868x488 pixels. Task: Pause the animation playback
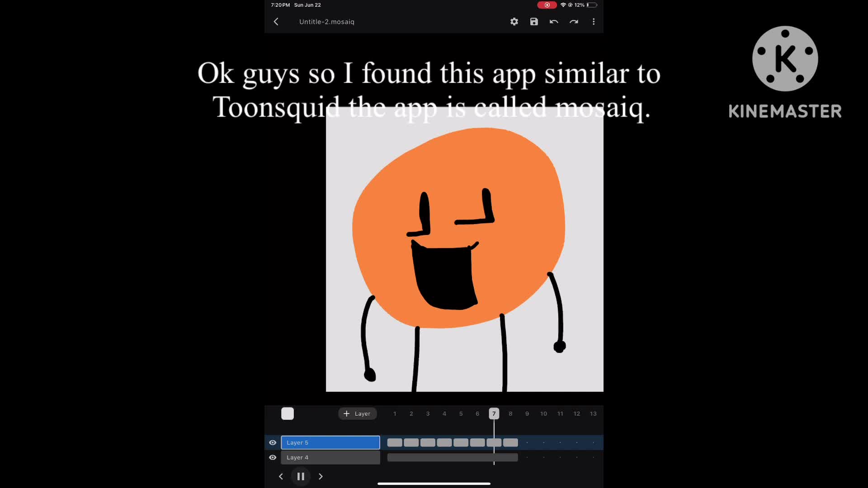[x=301, y=476]
